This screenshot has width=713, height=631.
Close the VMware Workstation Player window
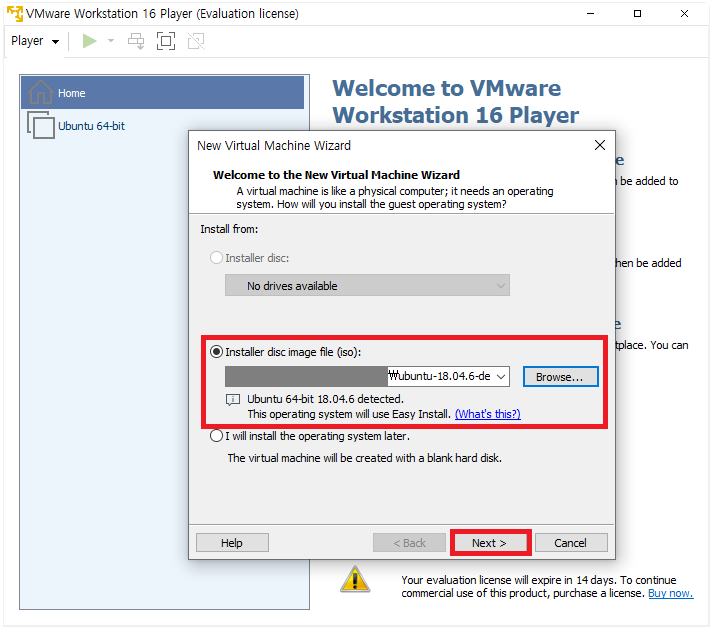click(x=684, y=14)
